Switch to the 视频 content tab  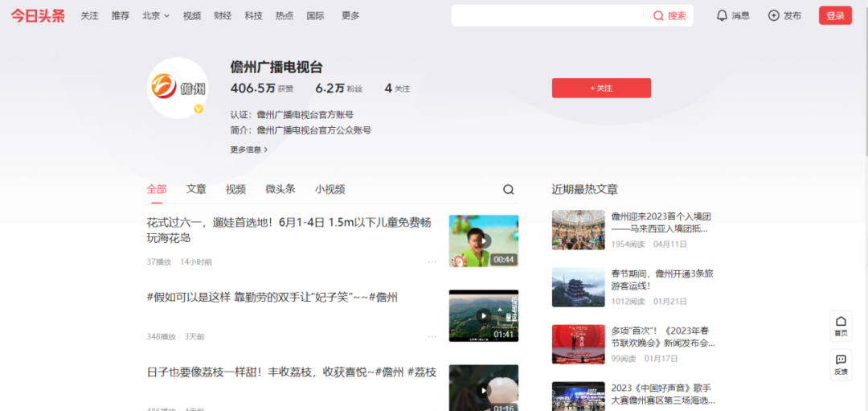235,189
